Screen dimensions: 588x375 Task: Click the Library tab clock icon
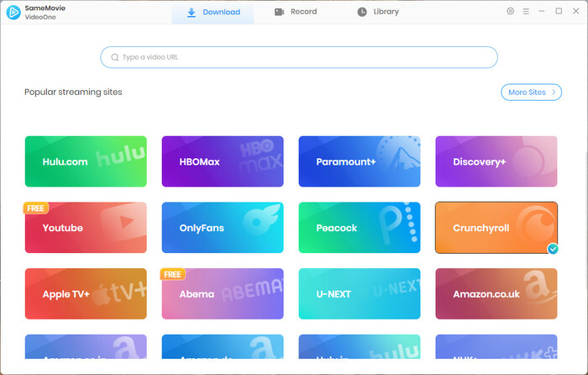tap(362, 12)
